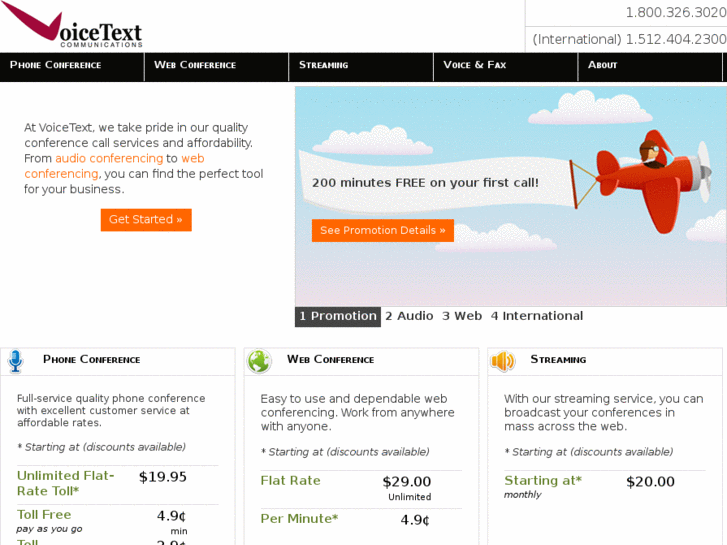
Task: Click the Web Conference card heading
Action: point(330,359)
